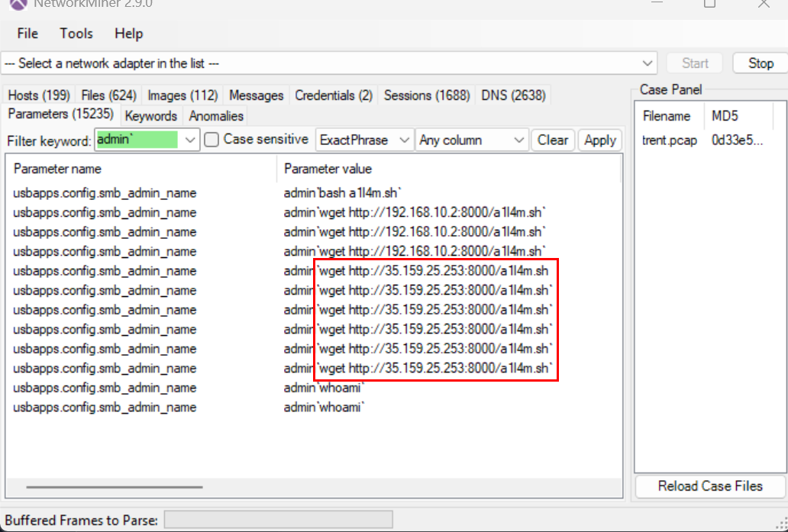The height and width of the screenshot is (532, 788).
Task: Minimize the NetworkMiner window
Action: [657, 3]
